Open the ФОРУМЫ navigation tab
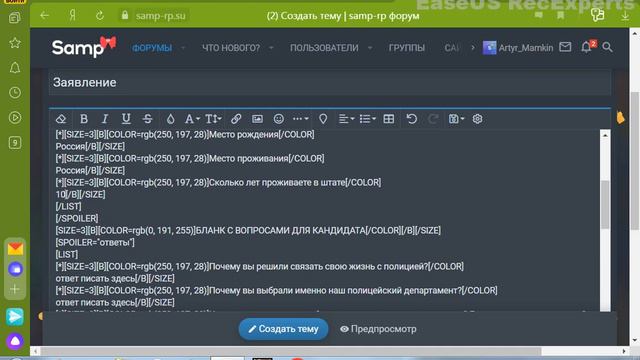Screen dimensions: 640x360 coord(152,48)
